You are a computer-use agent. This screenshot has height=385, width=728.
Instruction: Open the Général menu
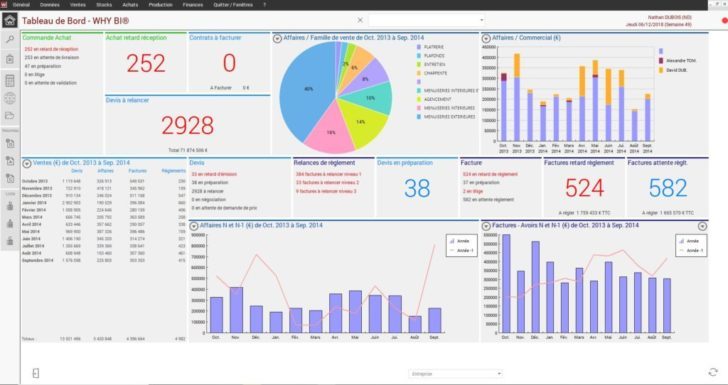click(x=21, y=5)
